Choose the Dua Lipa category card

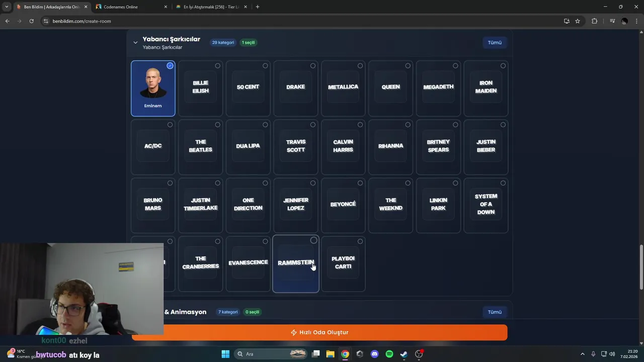(248, 147)
